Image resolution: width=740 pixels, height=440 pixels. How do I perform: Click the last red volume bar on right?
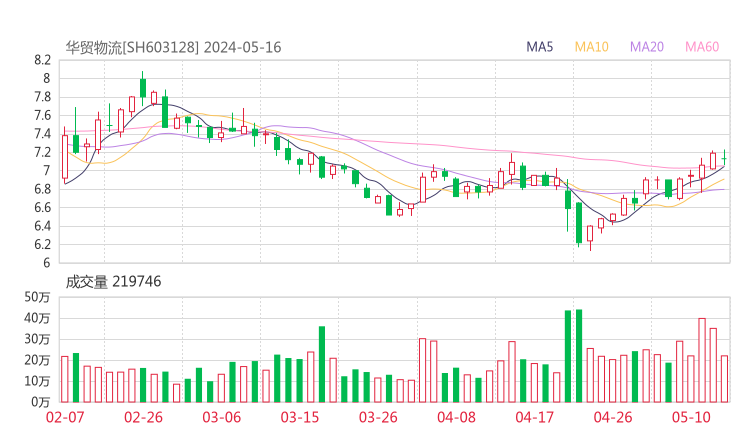[724, 379]
